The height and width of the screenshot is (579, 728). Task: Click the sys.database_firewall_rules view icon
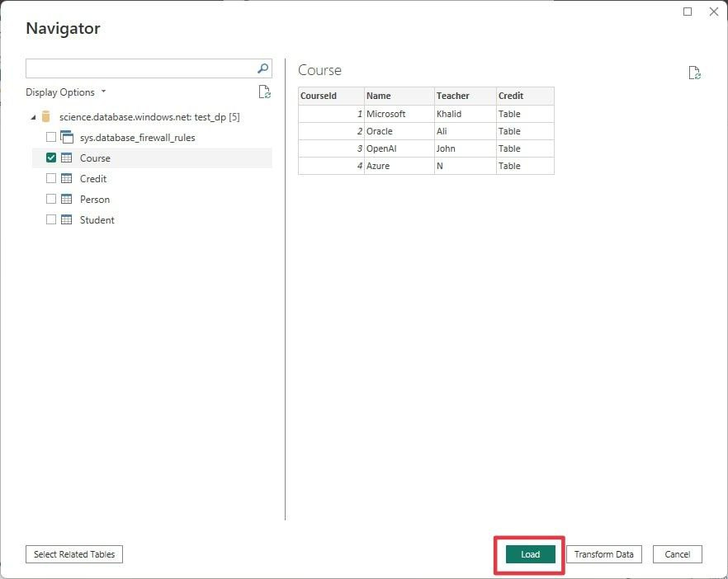67,137
